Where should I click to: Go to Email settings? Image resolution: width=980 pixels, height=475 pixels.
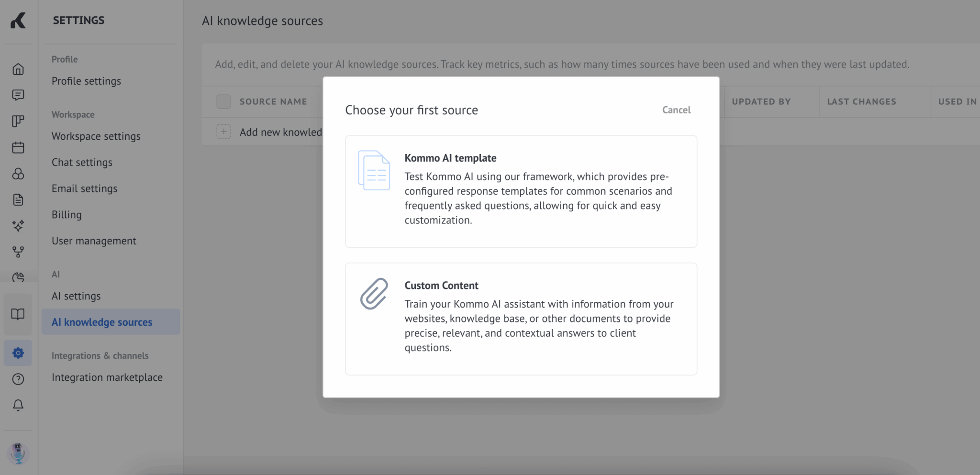[x=84, y=188]
